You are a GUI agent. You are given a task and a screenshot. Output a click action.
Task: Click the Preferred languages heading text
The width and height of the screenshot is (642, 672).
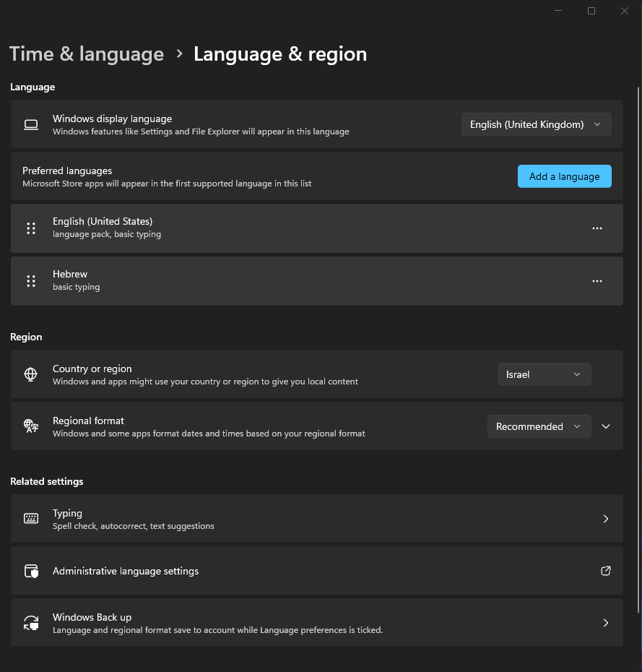[x=67, y=171]
